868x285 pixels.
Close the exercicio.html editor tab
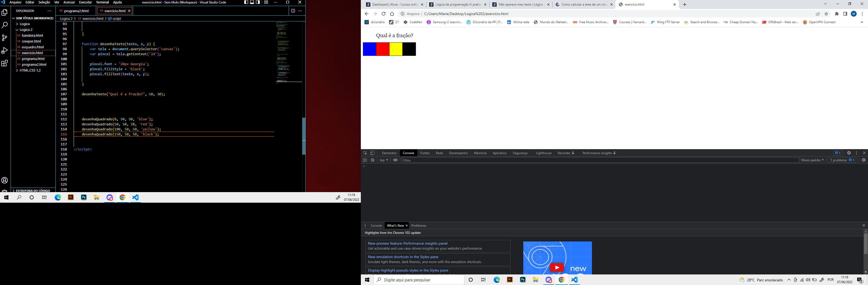[129, 11]
